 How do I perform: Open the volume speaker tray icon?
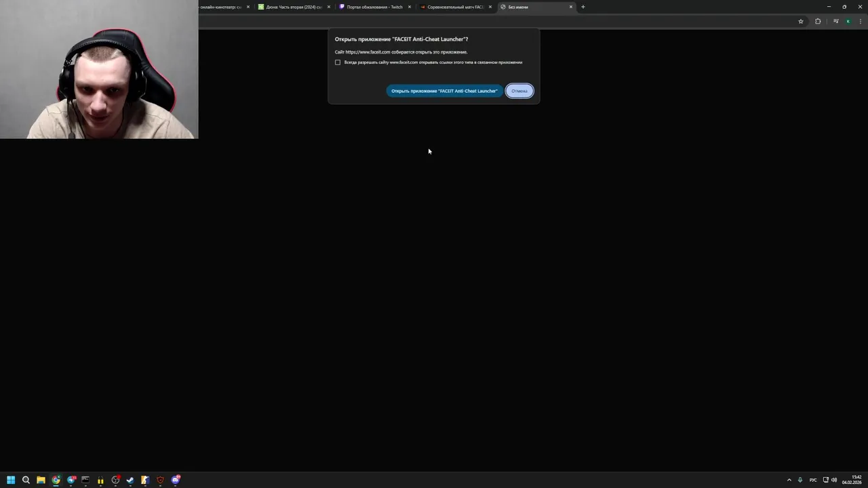pos(834,480)
